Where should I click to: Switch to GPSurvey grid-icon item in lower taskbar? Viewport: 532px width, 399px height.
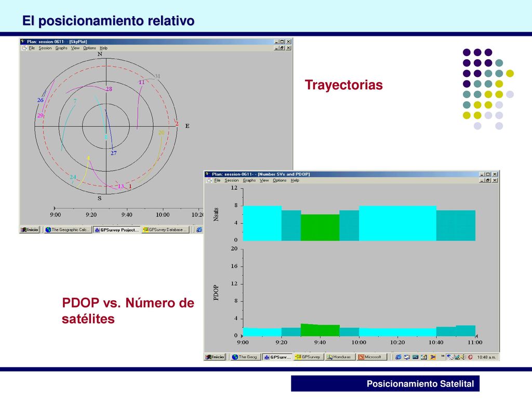[309, 357]
